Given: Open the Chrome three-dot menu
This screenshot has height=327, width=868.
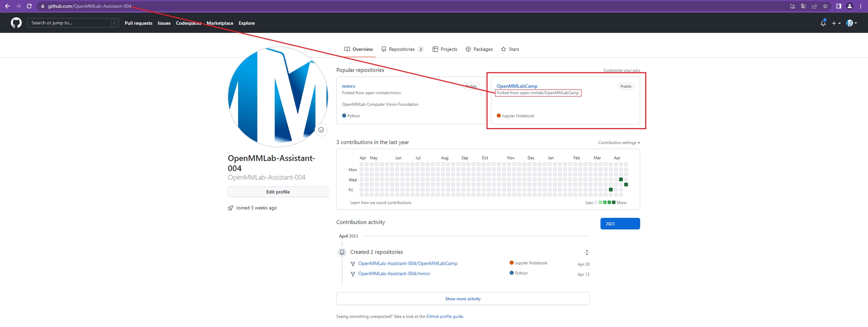Looking at the screenshot, I should [860, 6].
